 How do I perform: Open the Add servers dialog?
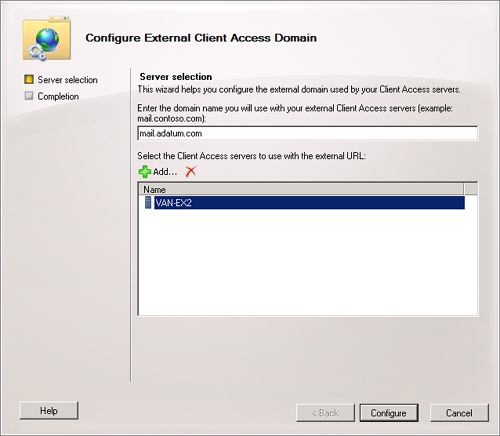(x=165, y=172)
